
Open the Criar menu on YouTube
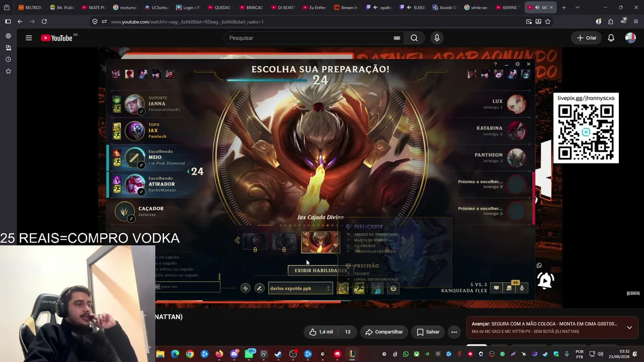[587, 38]
